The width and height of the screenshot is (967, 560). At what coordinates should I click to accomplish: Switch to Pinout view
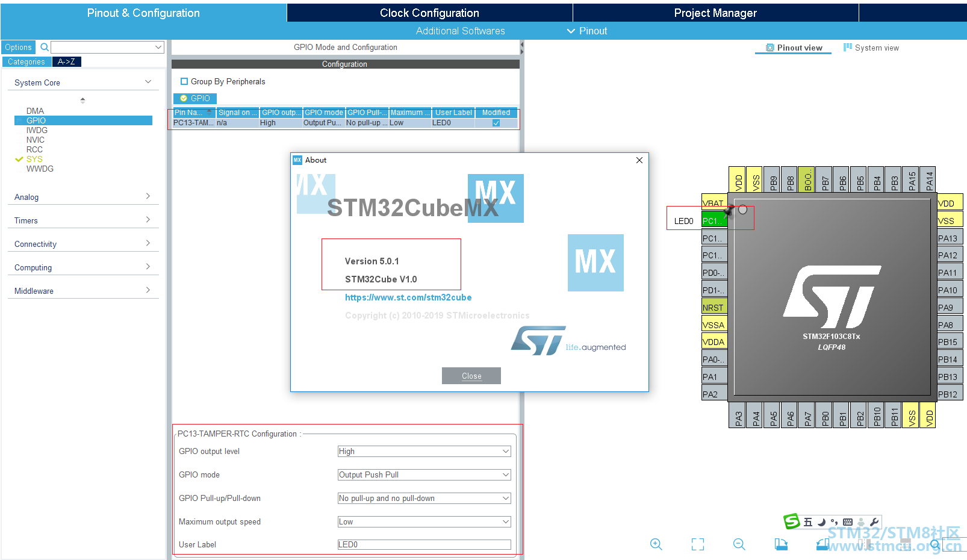(794, 48)
